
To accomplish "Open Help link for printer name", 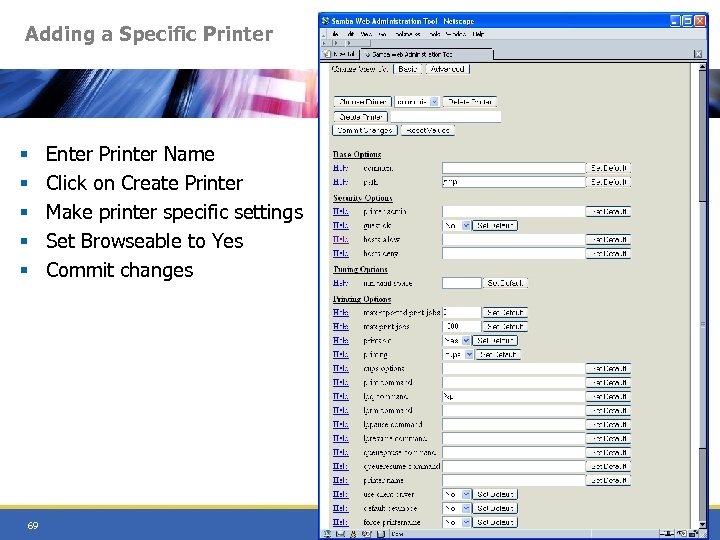I will point(340,480).
